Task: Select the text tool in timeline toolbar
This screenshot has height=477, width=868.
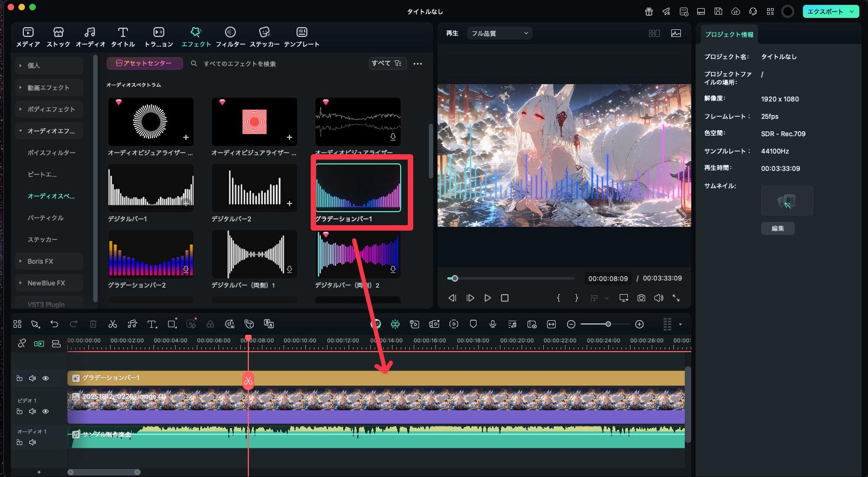Action: tap(152, 324)
